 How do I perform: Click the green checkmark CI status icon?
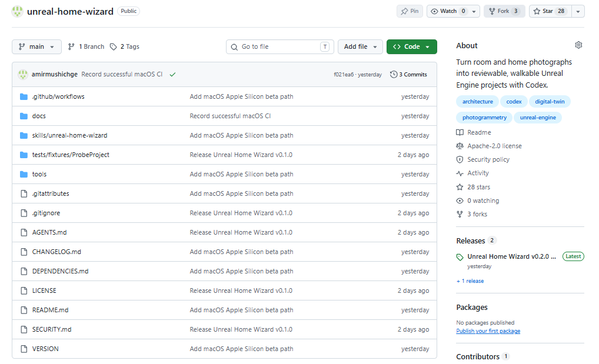coord(172,75)
